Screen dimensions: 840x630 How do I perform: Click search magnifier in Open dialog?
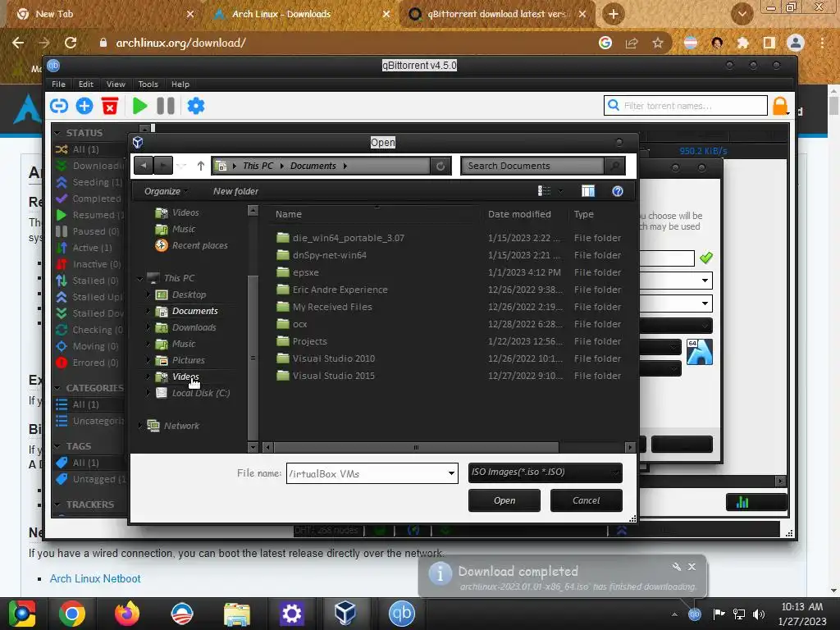coord(615,166)
